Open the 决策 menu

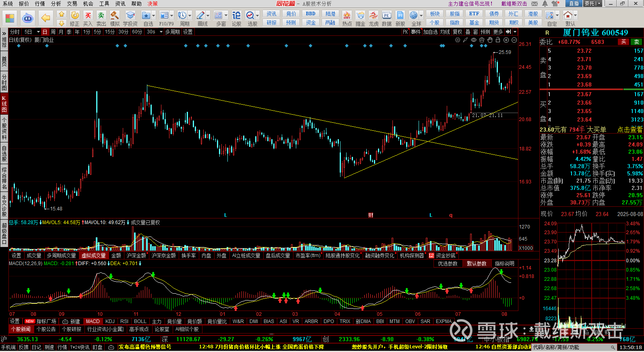(153, 4)
